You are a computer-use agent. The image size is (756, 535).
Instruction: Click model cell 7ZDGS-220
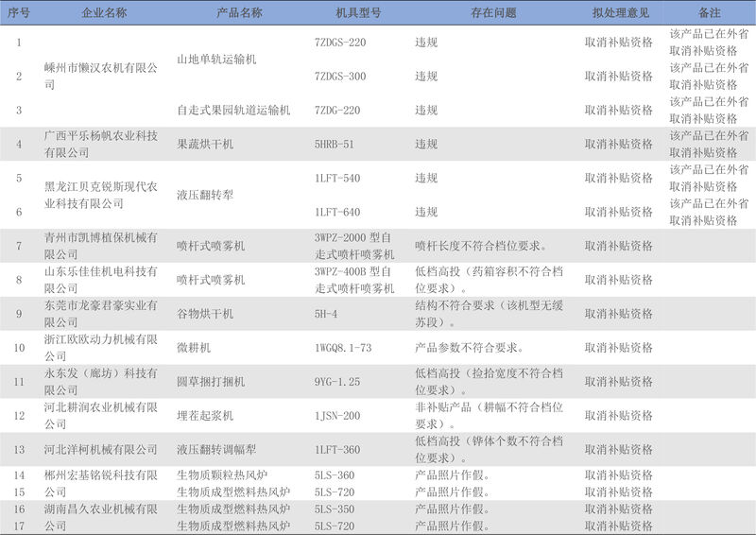point(340,43)
